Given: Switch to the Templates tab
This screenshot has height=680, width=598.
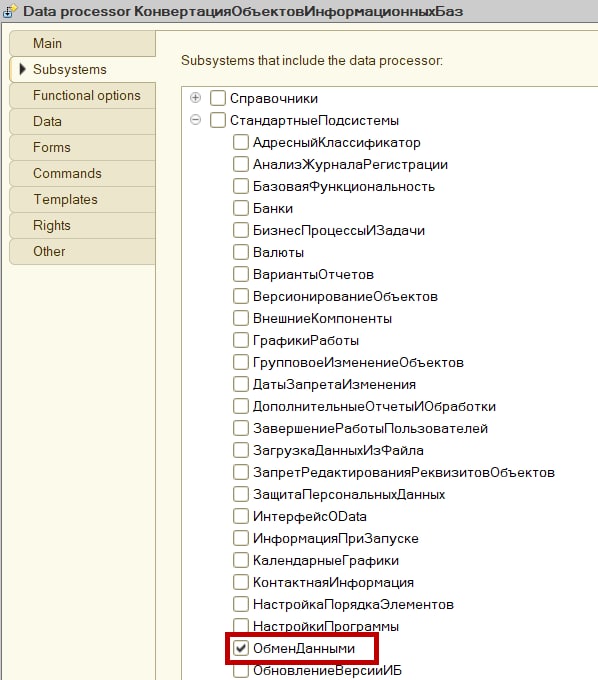Looking at the screenshot, I should pos(82,199).
